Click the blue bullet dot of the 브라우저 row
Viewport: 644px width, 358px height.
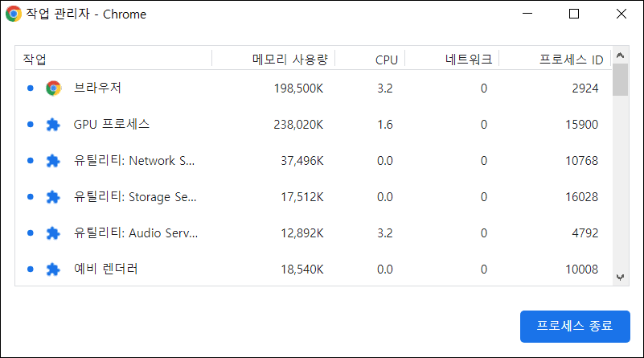pos(30,88)
